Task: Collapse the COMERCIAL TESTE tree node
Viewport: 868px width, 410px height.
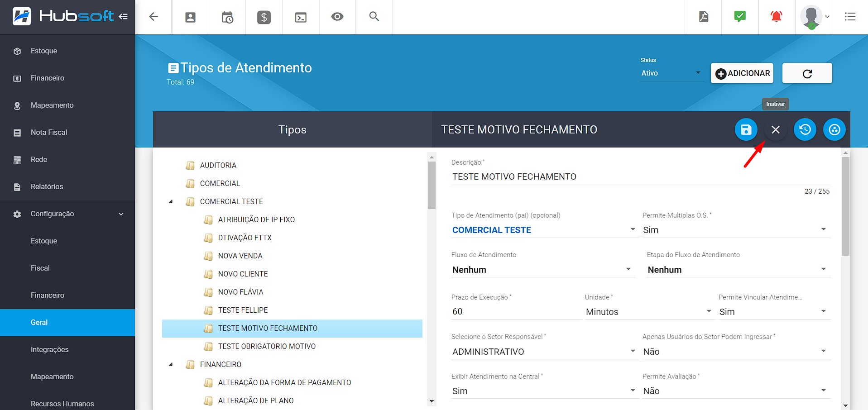Action: pyautogui.click(x=171, y=201)
